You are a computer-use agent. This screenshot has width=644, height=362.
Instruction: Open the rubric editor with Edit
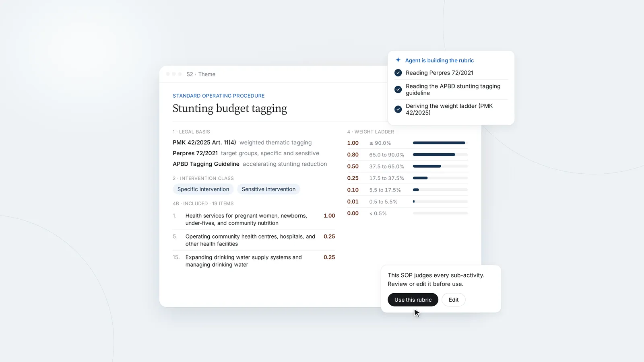coord(454,300)
